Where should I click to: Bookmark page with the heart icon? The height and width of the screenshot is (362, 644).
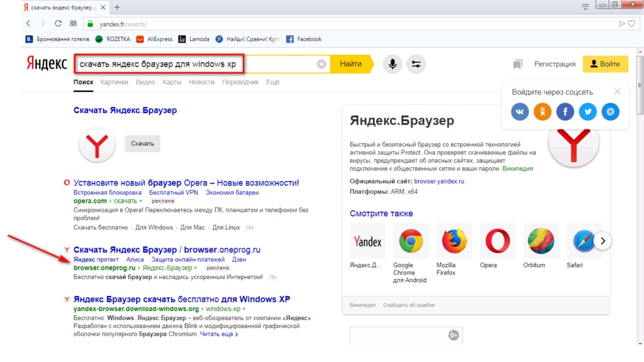(631, 24)
